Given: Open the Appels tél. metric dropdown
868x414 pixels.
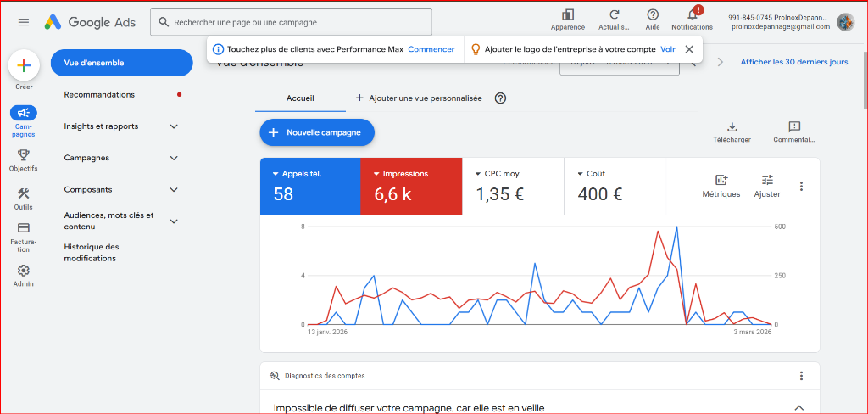Looking at the screenshot, I should pos(275,174).
